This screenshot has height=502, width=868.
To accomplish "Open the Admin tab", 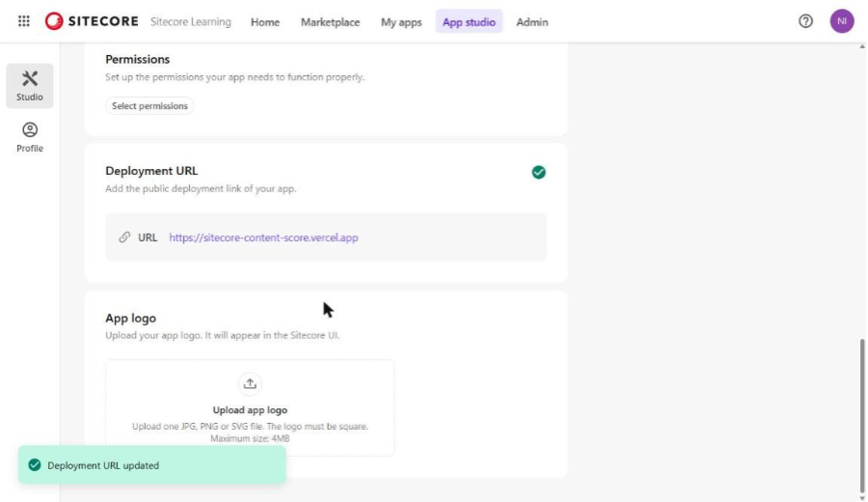I will (x=532, y=22).
